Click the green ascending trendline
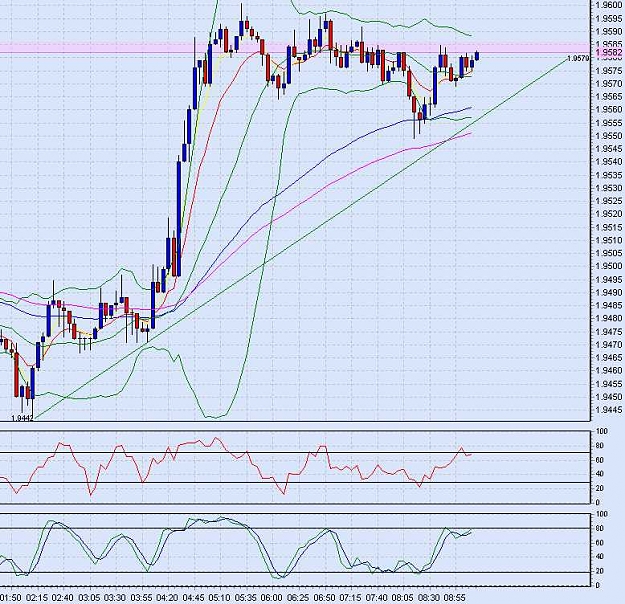Image resolution: width=625 pixels, height=604 pixels. tap(301, 238)
